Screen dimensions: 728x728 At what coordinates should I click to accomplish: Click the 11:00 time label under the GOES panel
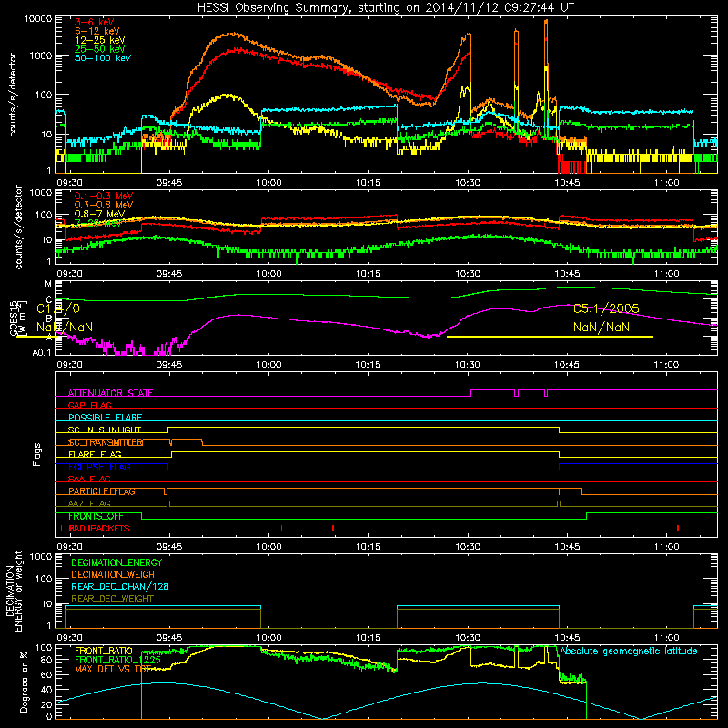pyautogui.click(x=666, y=365)
